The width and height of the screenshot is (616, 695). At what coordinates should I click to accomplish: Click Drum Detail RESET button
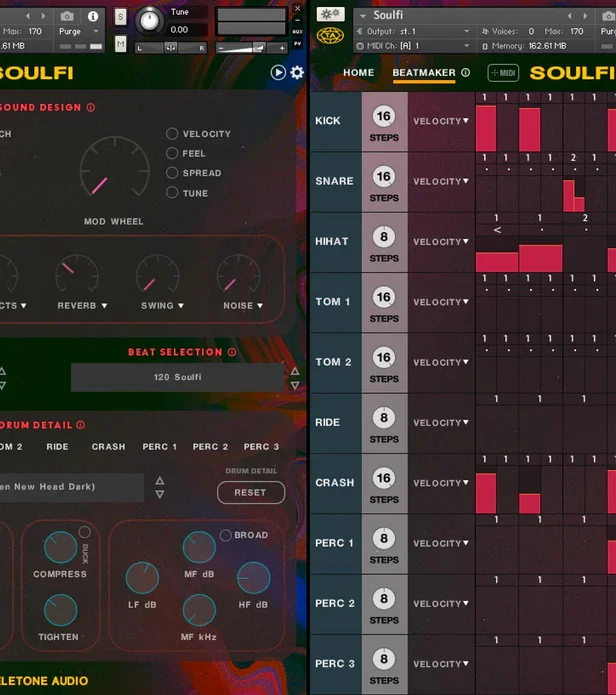click(x=251, y=492)
